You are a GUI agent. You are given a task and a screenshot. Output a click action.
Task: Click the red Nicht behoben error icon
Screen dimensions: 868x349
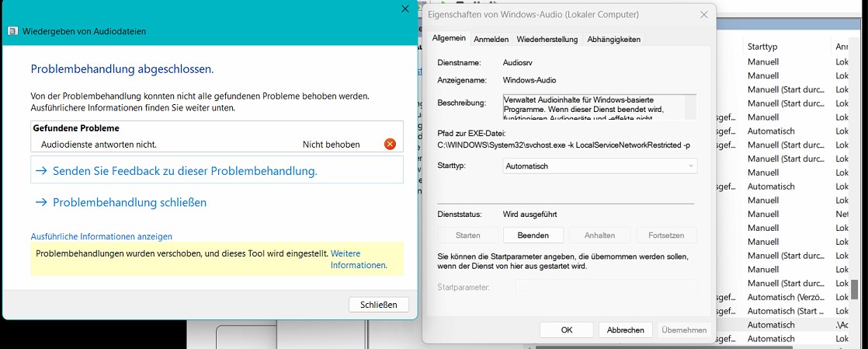pos(390,144)
